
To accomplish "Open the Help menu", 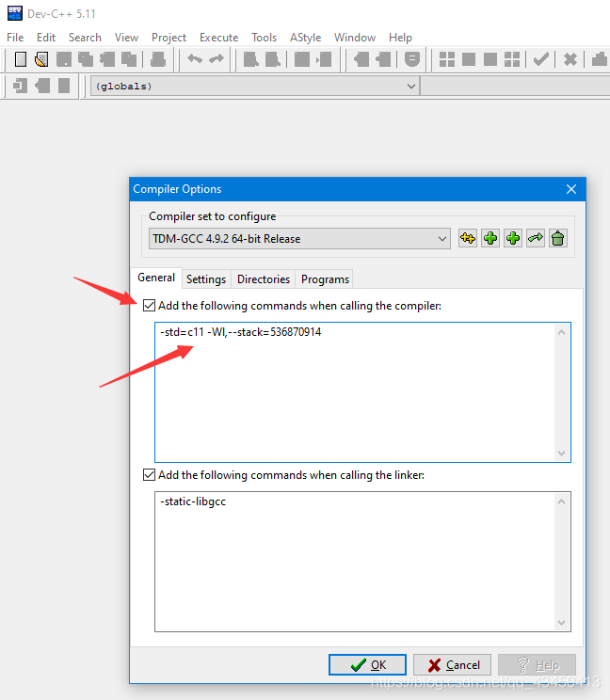I will coord(400,38).
